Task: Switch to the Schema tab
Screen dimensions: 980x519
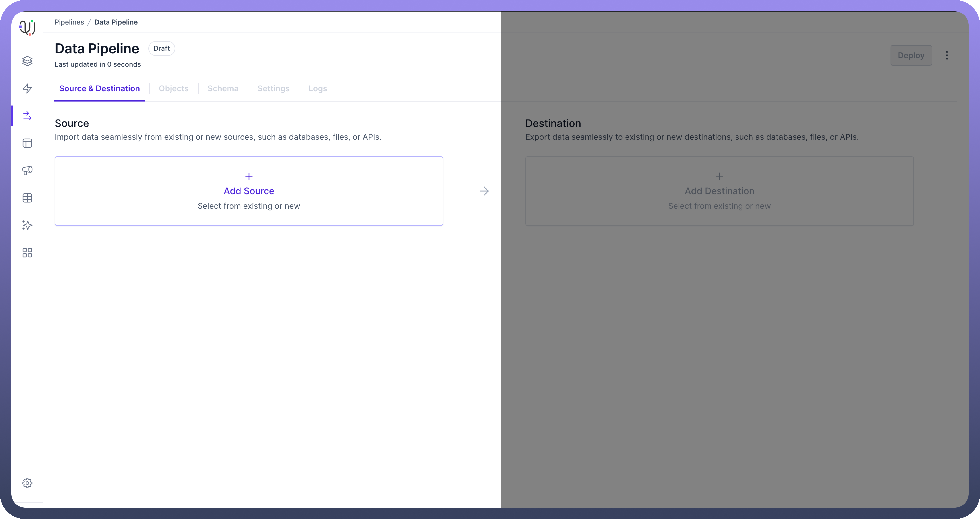Action: coord(223,88)
